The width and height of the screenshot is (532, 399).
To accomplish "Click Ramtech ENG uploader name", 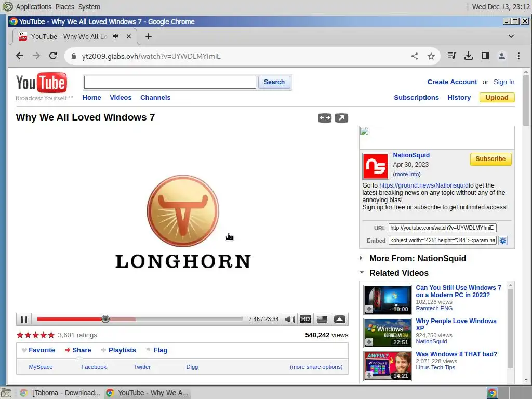I will coord(434,309).
